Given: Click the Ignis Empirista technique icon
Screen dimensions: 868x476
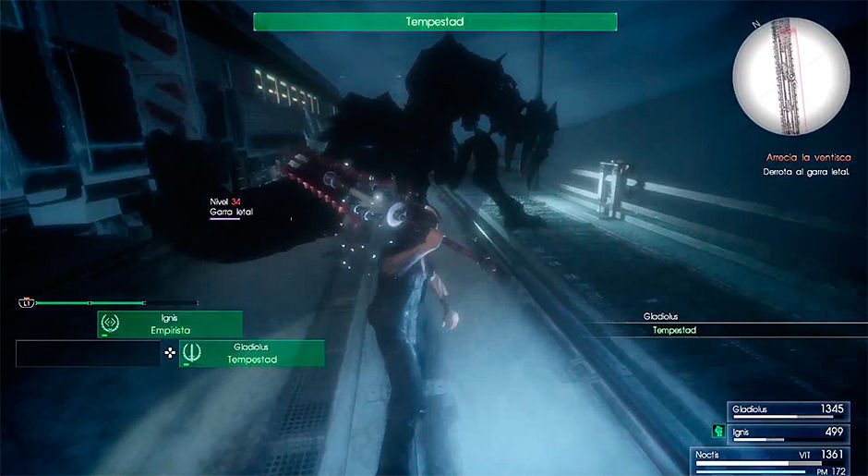Looking at the screenshot, I should (x=110, y=323).
